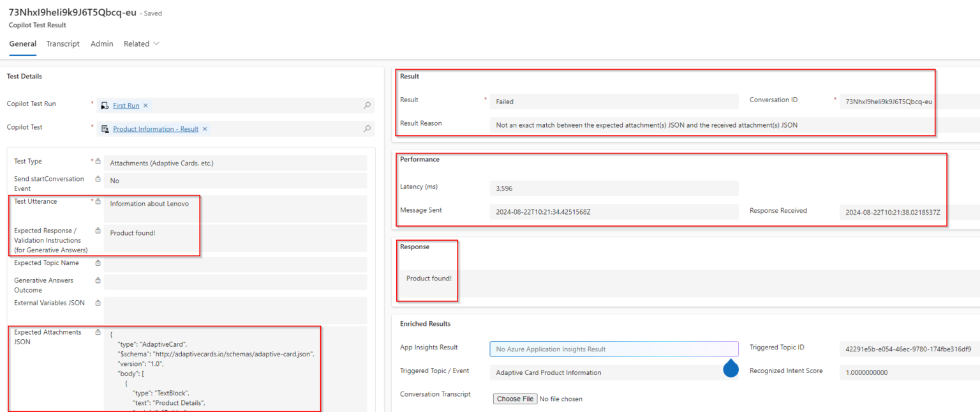Viewport: 980px width, 412px height.
Task: Remove First Run from Copilot Test Run
Action: coord(145,105)
